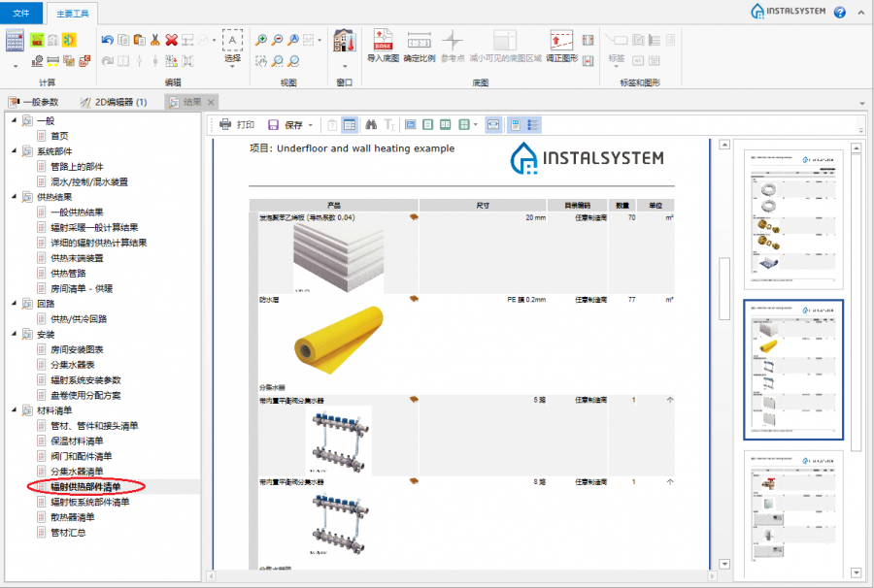The image size is (874, 588).
Task: Click the binoculars find icon in report toolbar
Action: [370, 124]
